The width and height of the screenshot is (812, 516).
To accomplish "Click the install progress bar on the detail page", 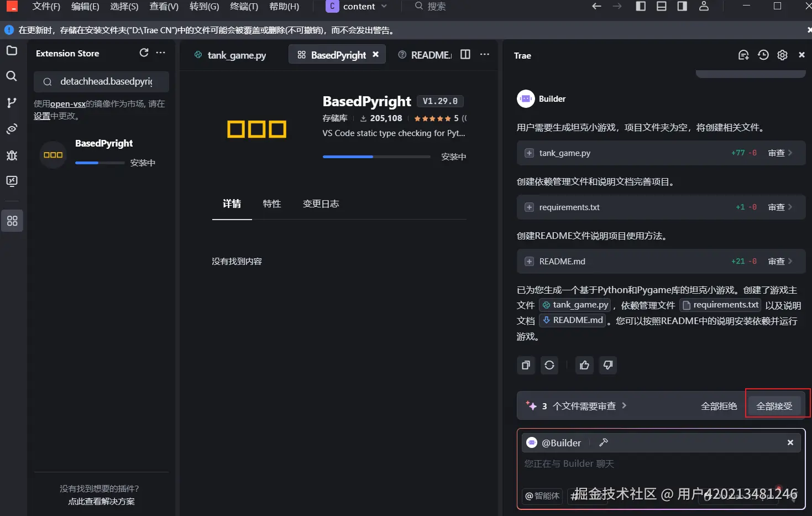I will coord(376,157).
